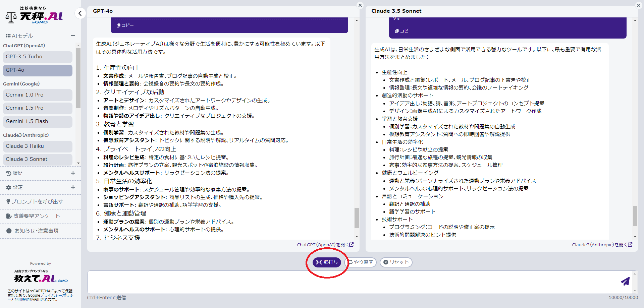
Task: Select the Gemini 1.0 Pro model
Action: click(x=38, y=95)
